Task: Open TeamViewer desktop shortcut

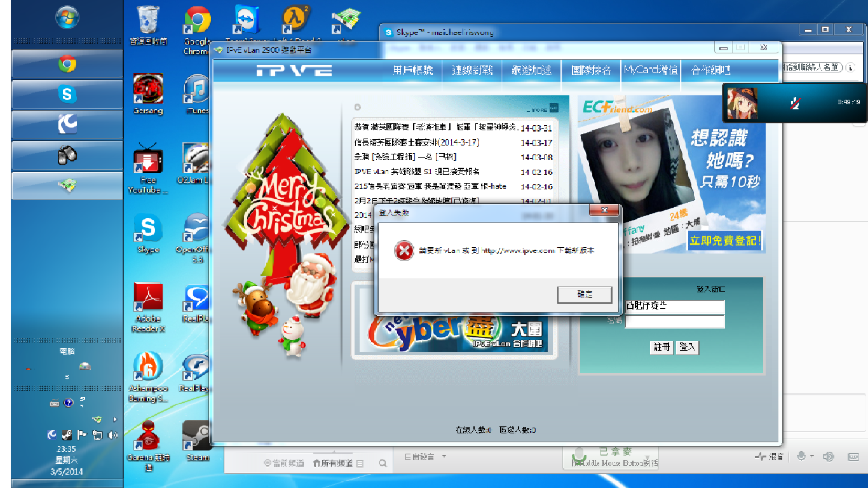Action: click(246, 24)
